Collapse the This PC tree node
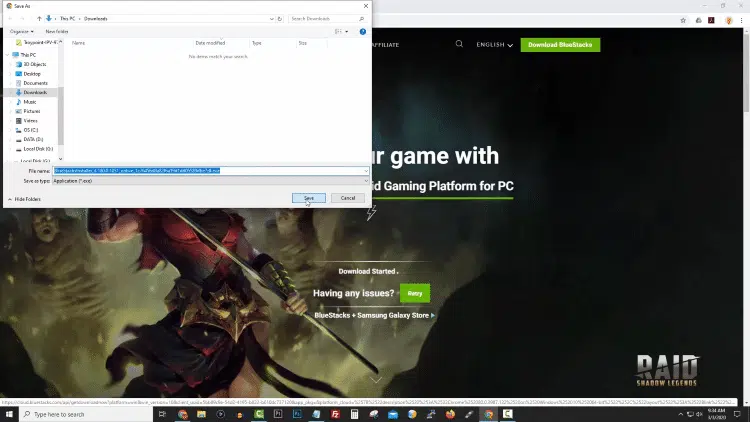The height and width of the screenshot is (422, 750). coord(8,55)
